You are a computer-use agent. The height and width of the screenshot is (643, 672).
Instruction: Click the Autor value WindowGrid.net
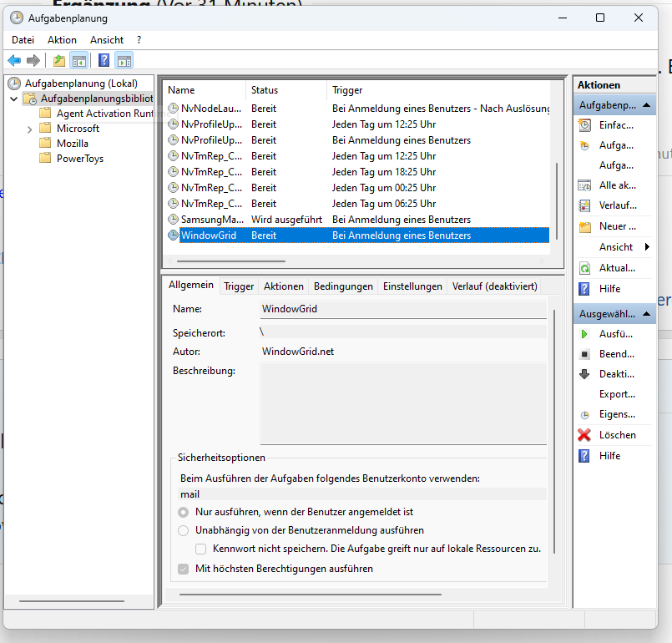coord(298,352)
